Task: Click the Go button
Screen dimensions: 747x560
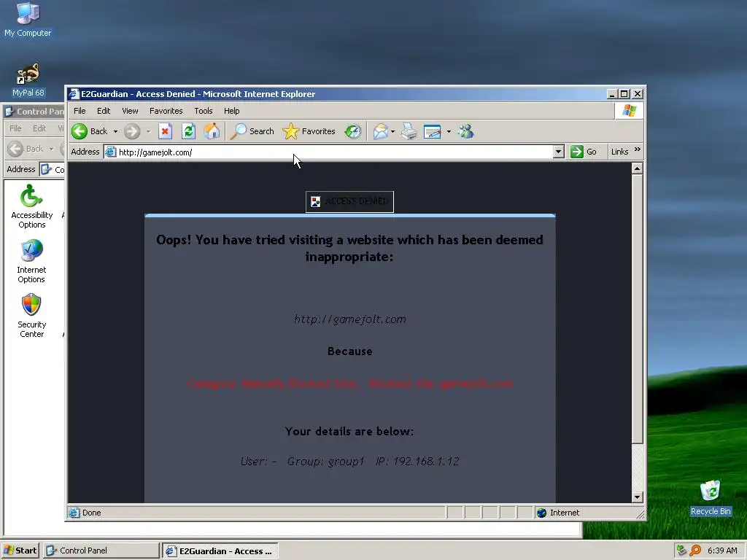Action: (584, 152)
